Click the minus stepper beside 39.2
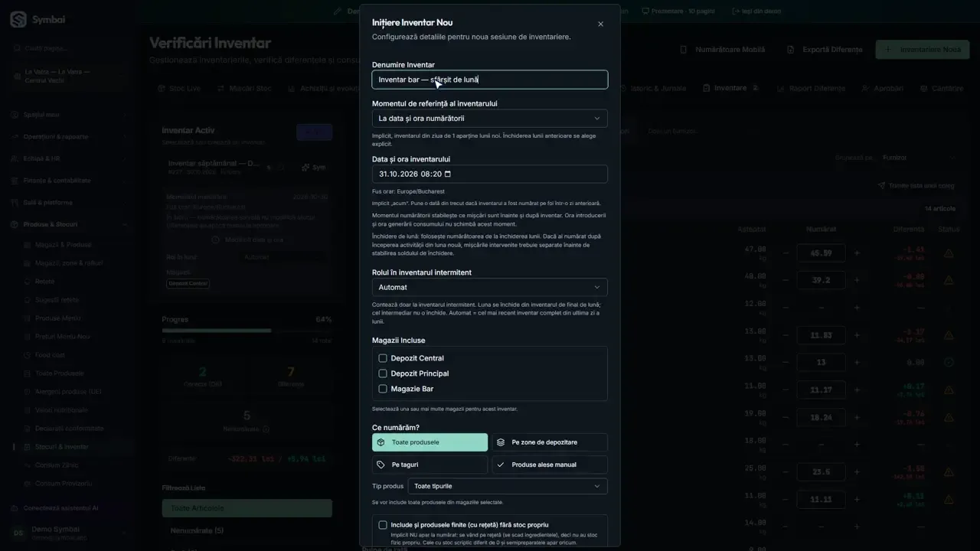 click(786, 280)
